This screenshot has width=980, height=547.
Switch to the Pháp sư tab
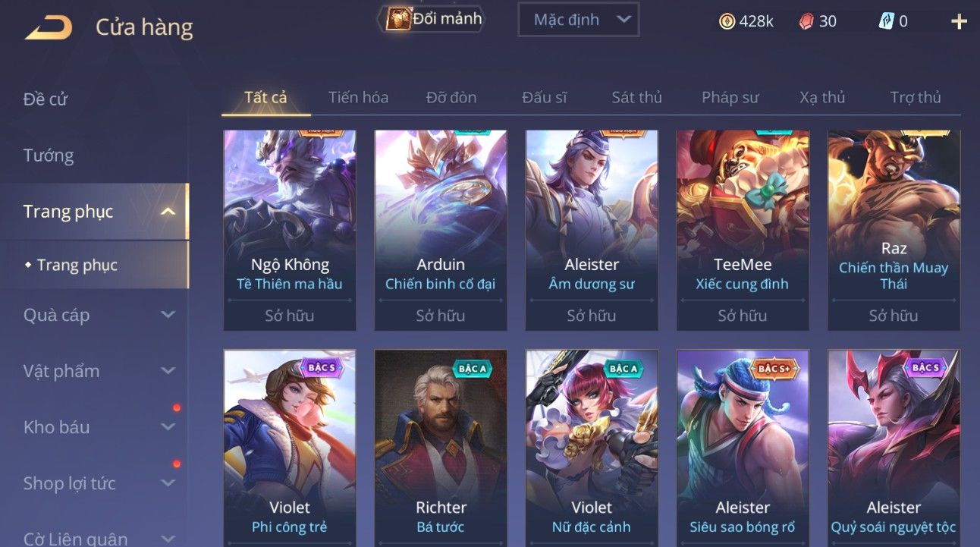[x=730, y=97]
